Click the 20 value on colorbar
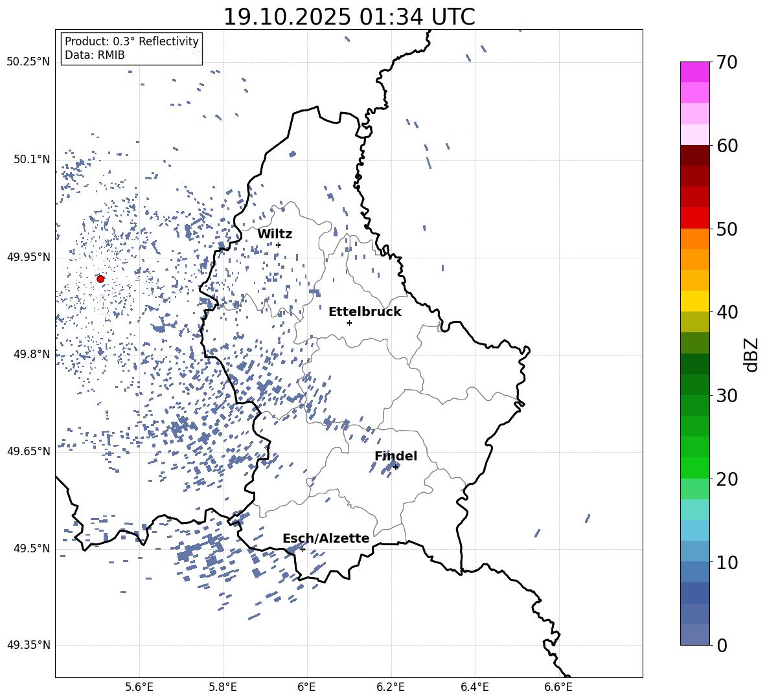This screenshot has width=767, height=700. click(x=727, y=479)
